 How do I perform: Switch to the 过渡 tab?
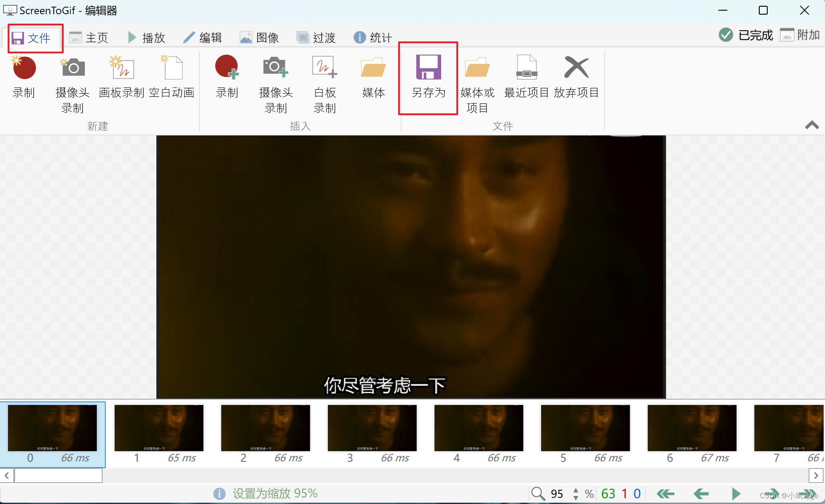click(x=316, y=38)
